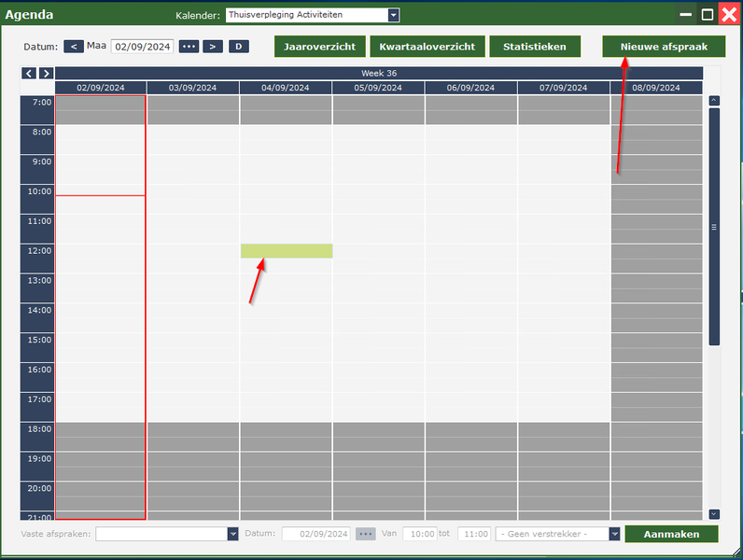Open the Kalender dropdown list
743x560 pixels.
[393, 15]
